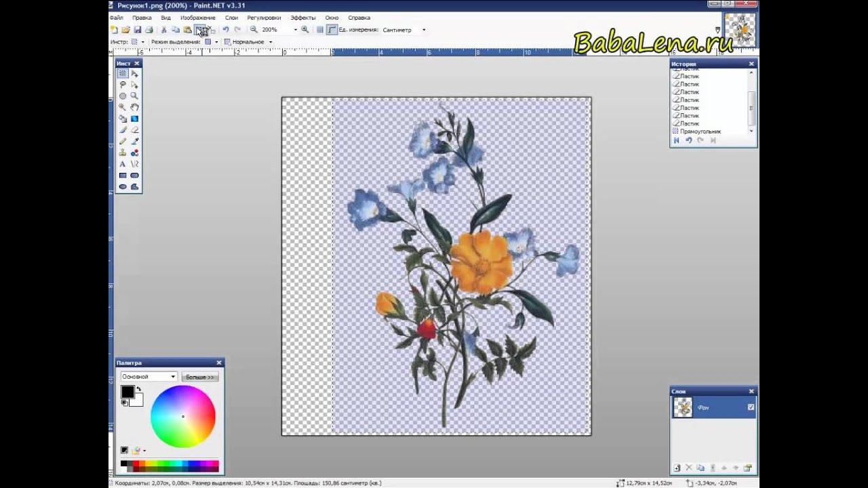Open the Основной color dropdown in palette
This screenshot has height=488, width=868.
point(149,376)
